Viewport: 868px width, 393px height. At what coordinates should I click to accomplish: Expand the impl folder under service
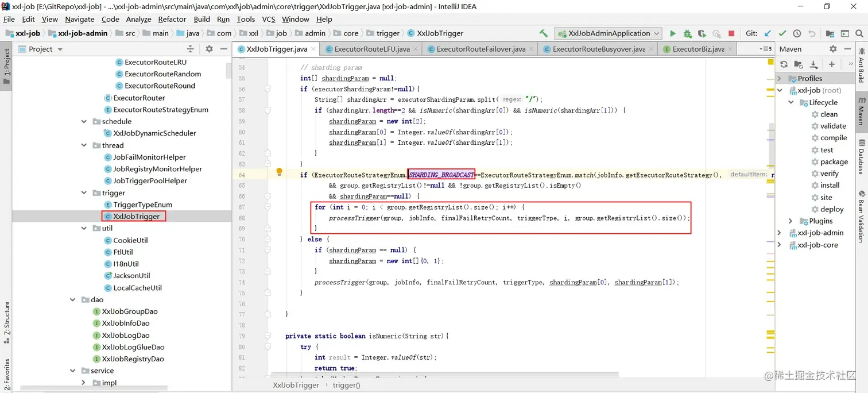(x=84, y=383)
